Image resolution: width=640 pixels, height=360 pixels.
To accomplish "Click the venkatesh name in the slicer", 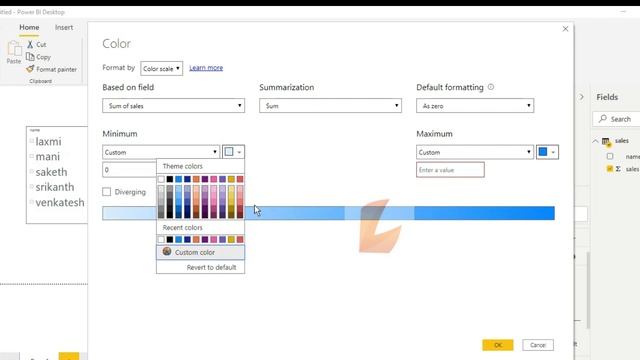I will (x=60, y=202).
